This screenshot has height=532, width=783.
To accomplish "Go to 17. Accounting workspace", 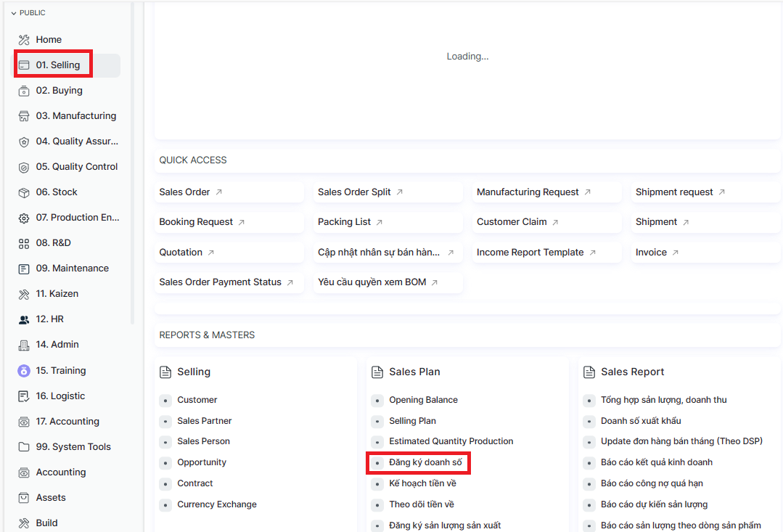I will pyautogui.click(x=67, y=422).
